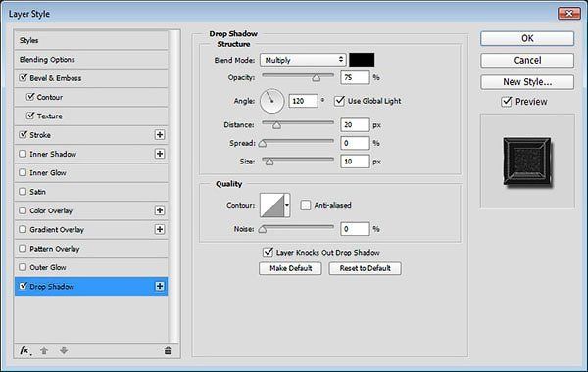The width and height of the screenshot is (588, 372).
Task: Add another Drop Shadow with plus icon
Action: [160, 286]
